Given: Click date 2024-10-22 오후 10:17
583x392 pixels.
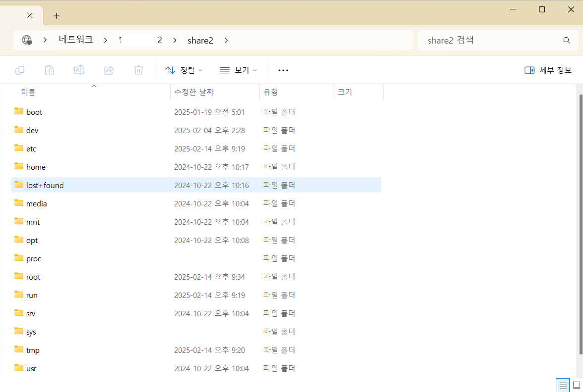Looking at the screenshot, I should tap(211, 167).
